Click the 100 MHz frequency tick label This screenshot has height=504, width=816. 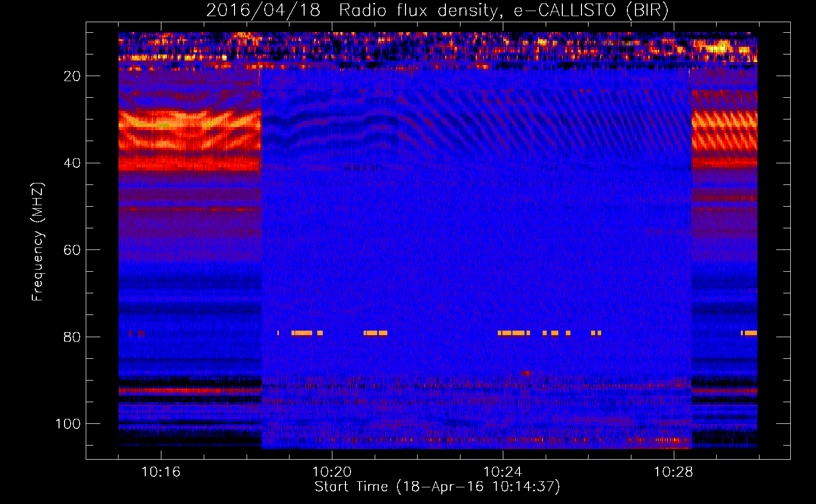[68, 424]
